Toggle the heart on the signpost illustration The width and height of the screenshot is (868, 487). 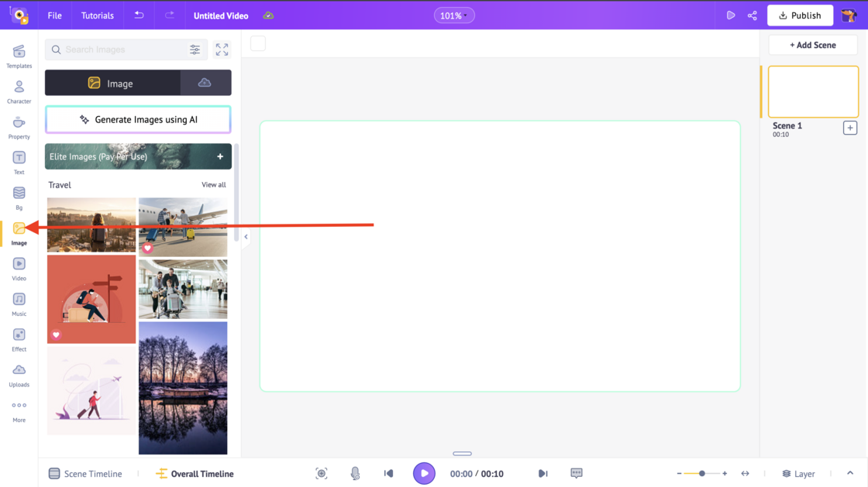click(x=57, y=335)
